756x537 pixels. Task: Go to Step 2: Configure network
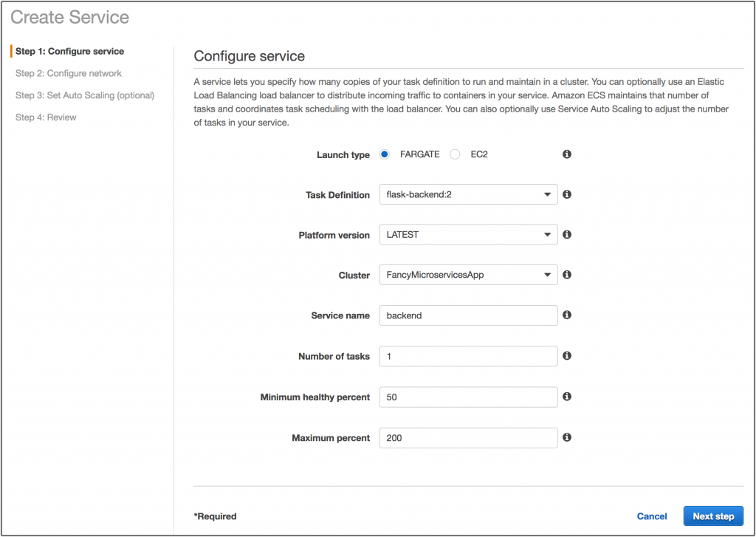click(69, 73)
